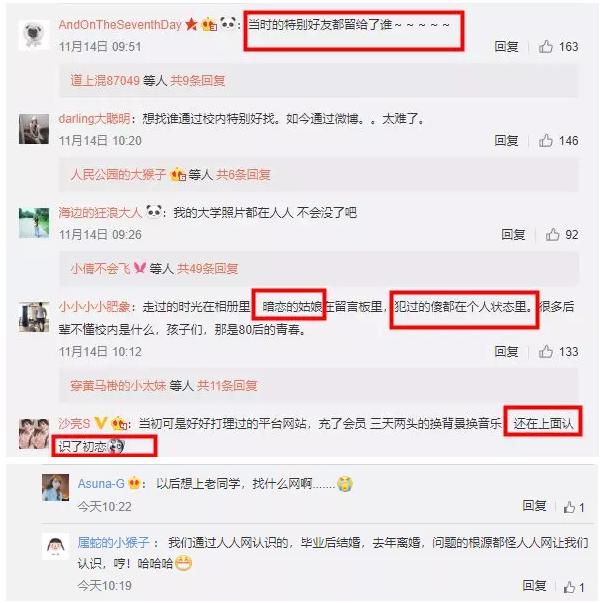This screenshot has height=603, width=607.
Task: Reply to darling大聪明's comment
Action: click(x=506, y=140)
